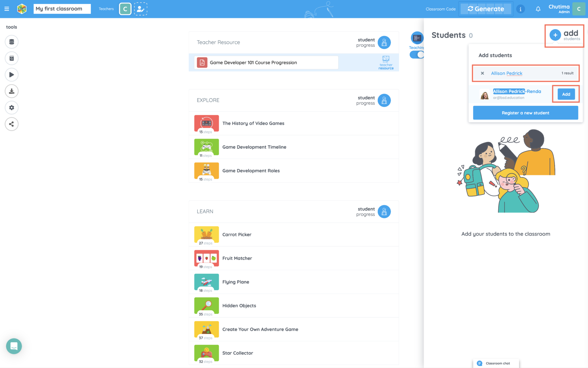
Task: Click the info icon next to Generate
Action: click(520, 9)
